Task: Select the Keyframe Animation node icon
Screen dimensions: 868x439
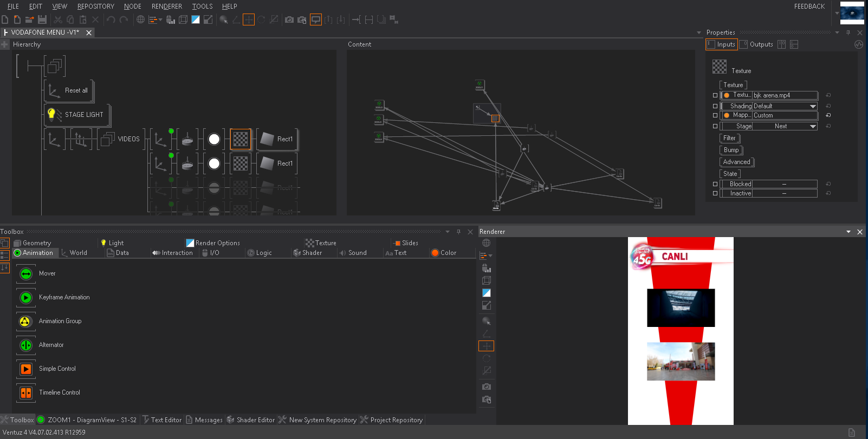Action: pos(25,298)
